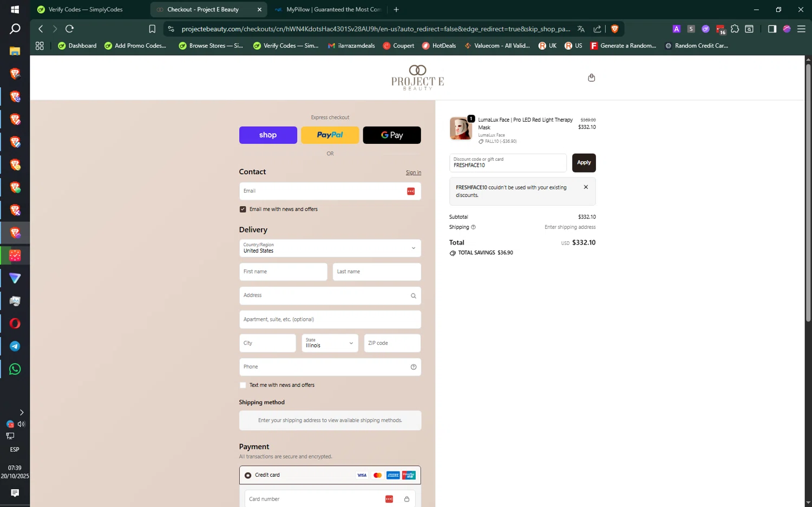
Task: Pay with the G Pay button
Action: tap(392, 135)
